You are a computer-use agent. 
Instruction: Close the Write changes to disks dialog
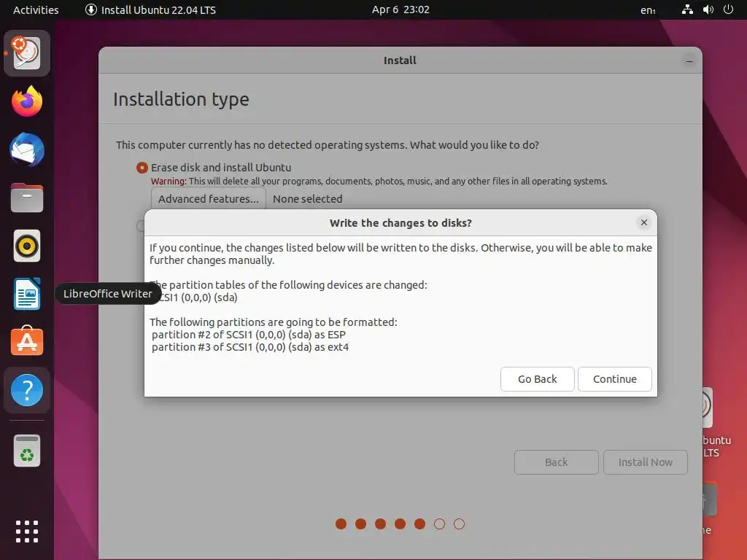pyautogui.click(x=643, y=222)
